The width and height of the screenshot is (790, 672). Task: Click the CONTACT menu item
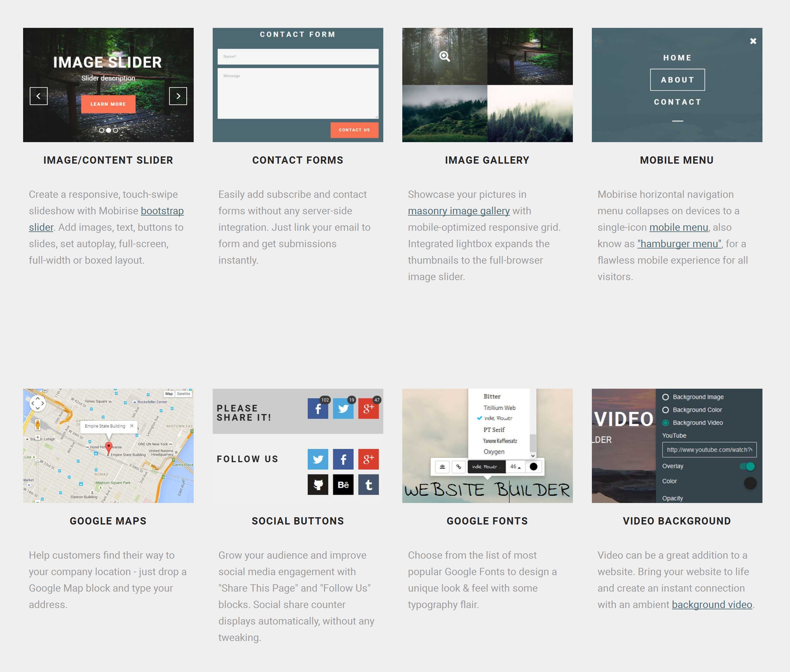tap(677, 101)
